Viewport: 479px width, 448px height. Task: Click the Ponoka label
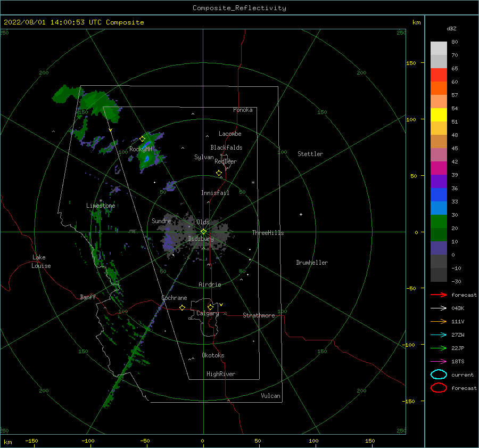coord(243,110)
